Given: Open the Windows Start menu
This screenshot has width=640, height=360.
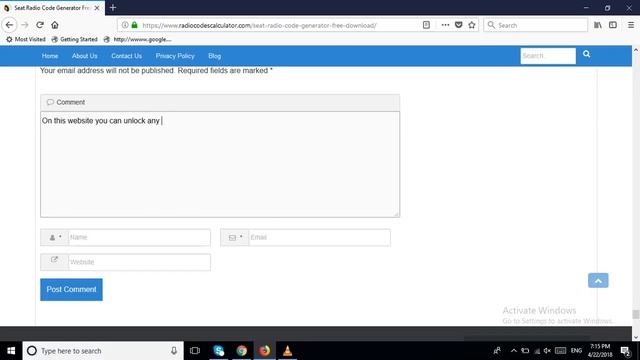Looking at the screenshot, I should pos(11,351).
